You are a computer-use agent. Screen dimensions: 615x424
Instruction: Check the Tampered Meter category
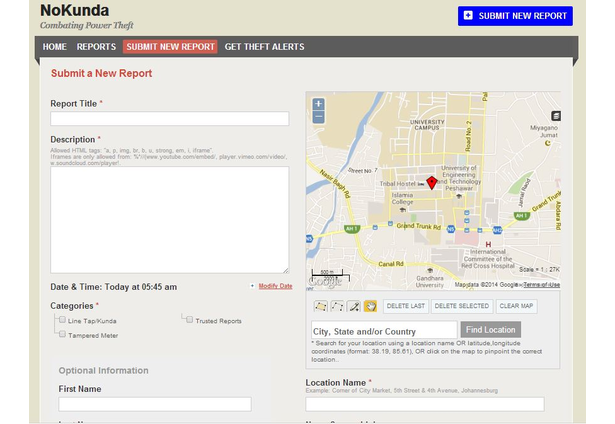(62, 334)
